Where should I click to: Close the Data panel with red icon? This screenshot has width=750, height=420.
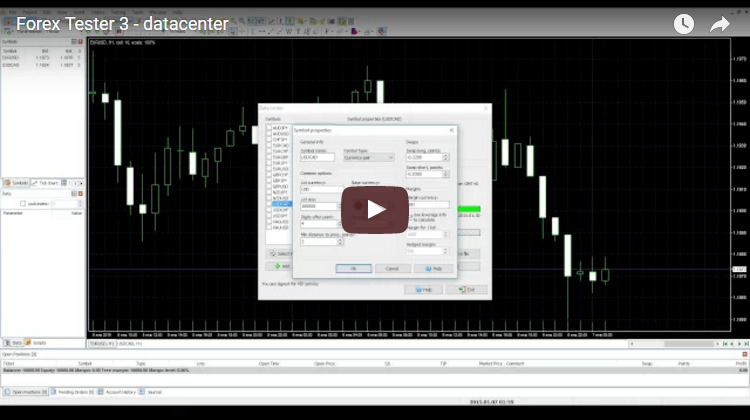80,194
